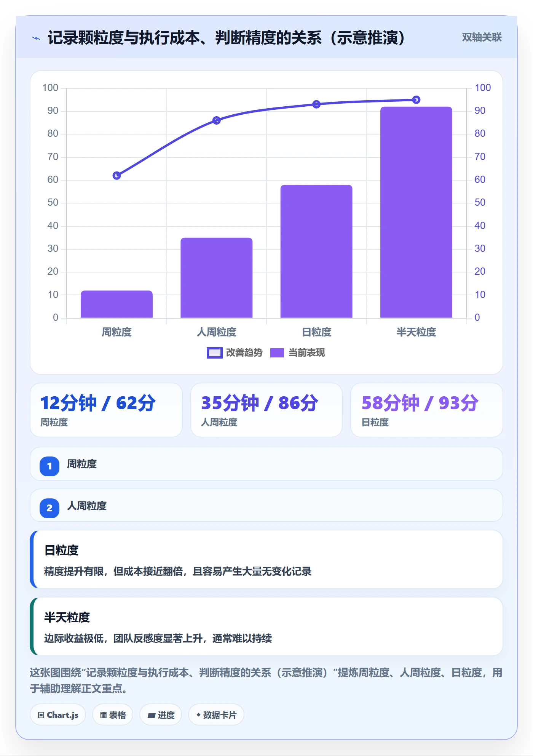Click the diamond icon in the 数据卡片 tag
533x756 pixels.
point(198,715)
